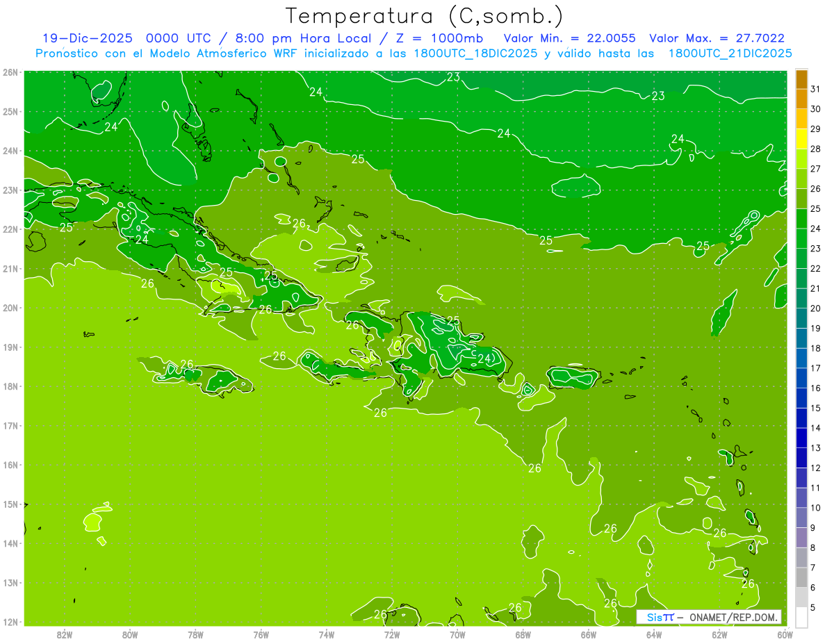Click the 72W longitude axis label
Viewport: 834px width, 644px height.
pos(392,634)
